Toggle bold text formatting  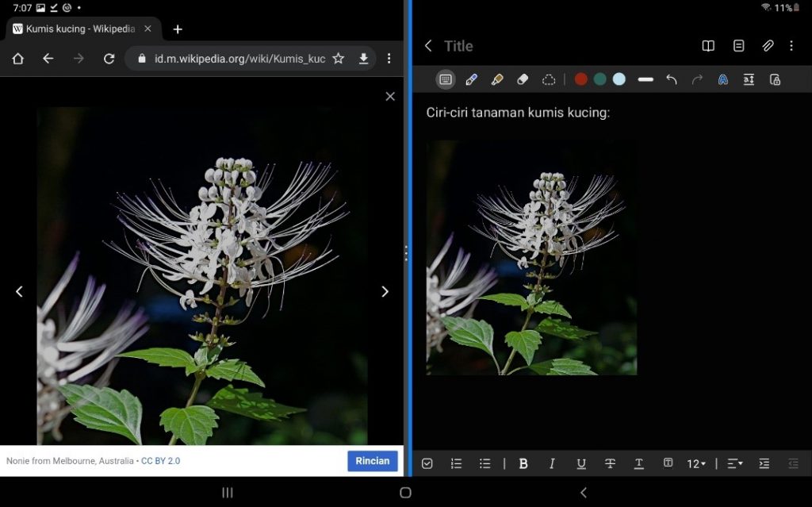(x=523, y=463)
